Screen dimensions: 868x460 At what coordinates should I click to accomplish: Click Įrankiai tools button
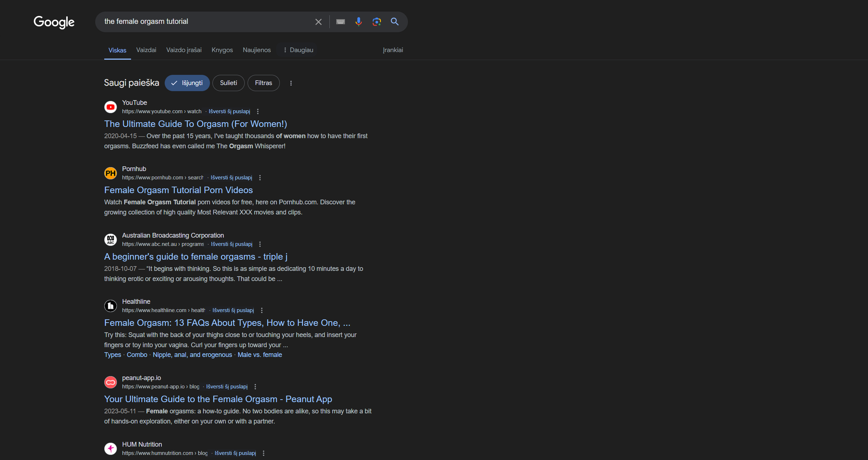coord(393,50)
